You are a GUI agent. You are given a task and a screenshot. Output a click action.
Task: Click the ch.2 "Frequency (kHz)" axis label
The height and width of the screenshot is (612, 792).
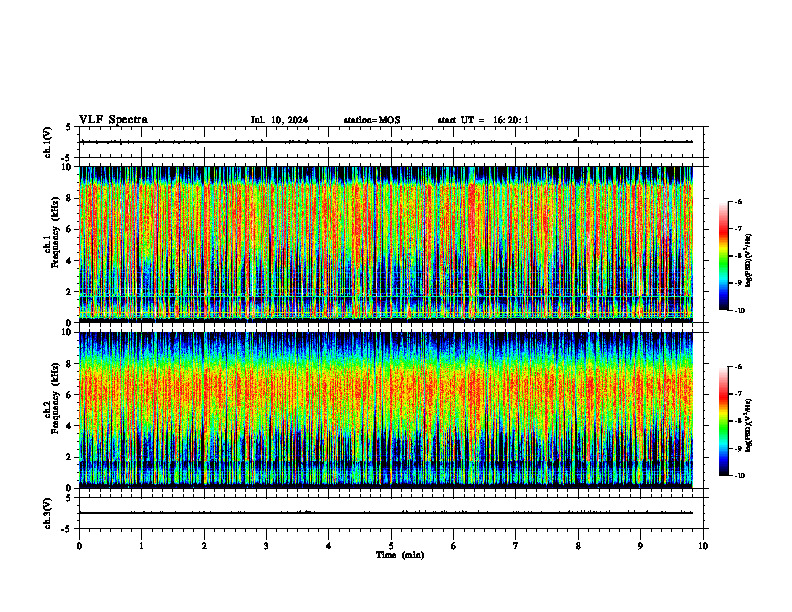coord(55,398)
